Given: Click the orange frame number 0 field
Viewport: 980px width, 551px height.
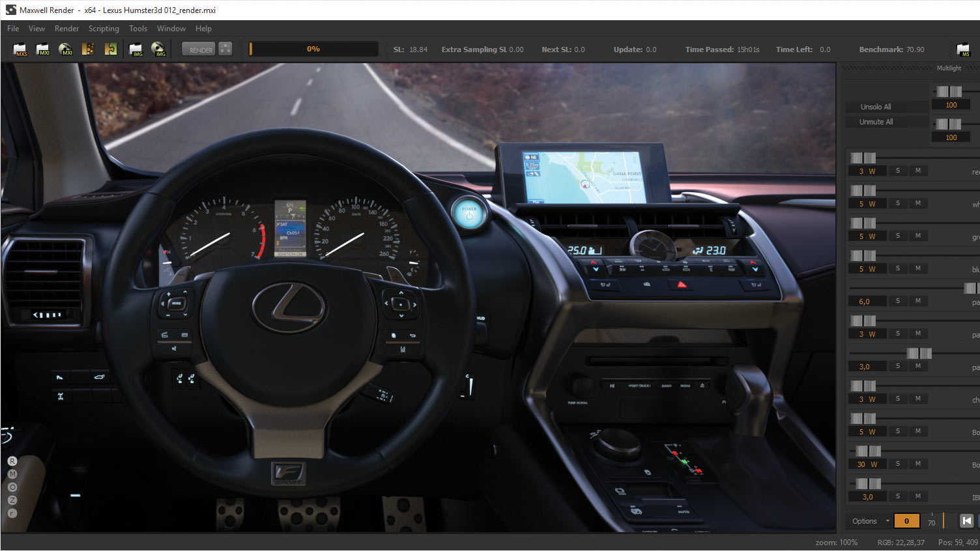Looking at the screenshot, I should (906, 521).
